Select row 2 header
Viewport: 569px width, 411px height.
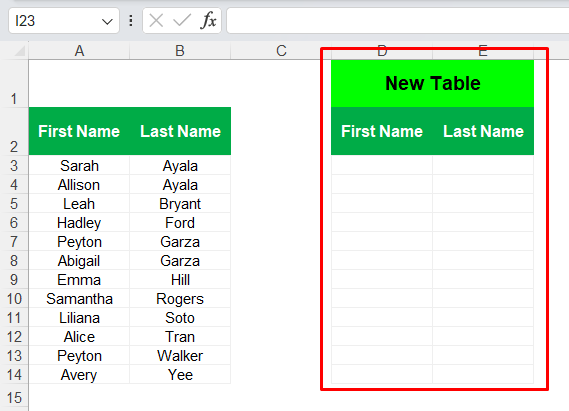pos(14,131)
